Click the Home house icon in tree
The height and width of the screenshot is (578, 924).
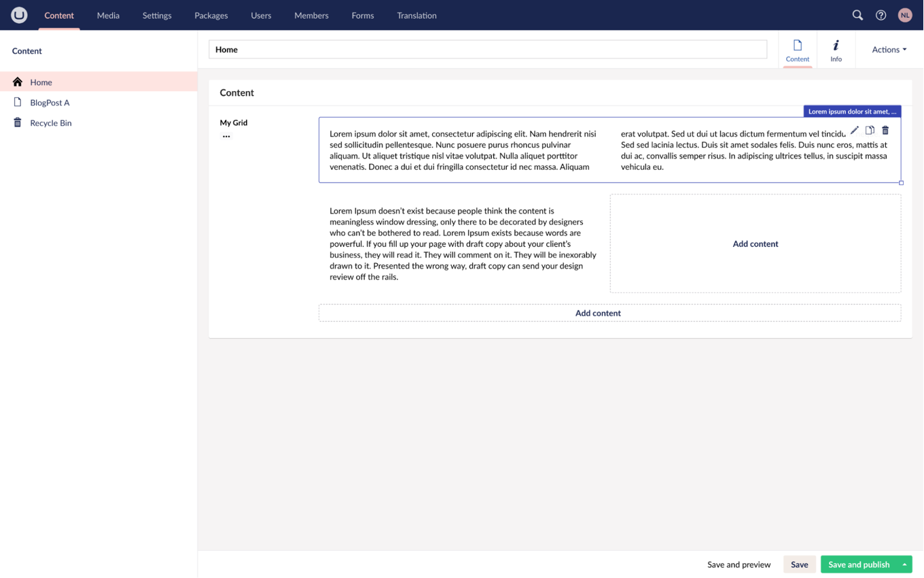pos(18,82)
